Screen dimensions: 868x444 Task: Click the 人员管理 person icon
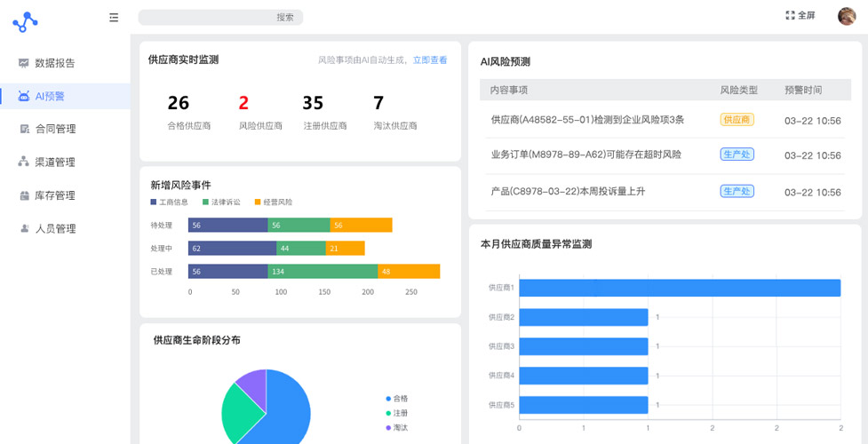click(x=24, y=228)
